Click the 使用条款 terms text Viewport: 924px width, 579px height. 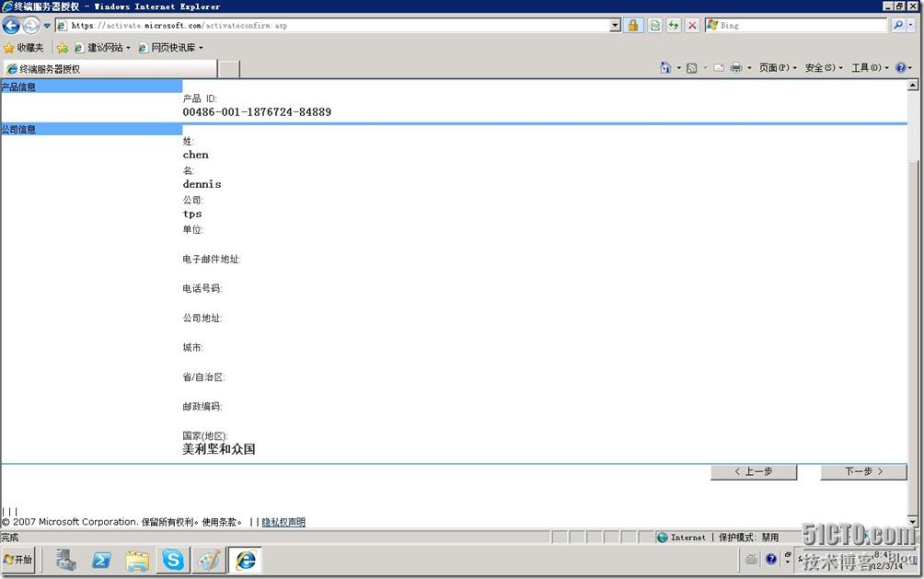[219, 522]
